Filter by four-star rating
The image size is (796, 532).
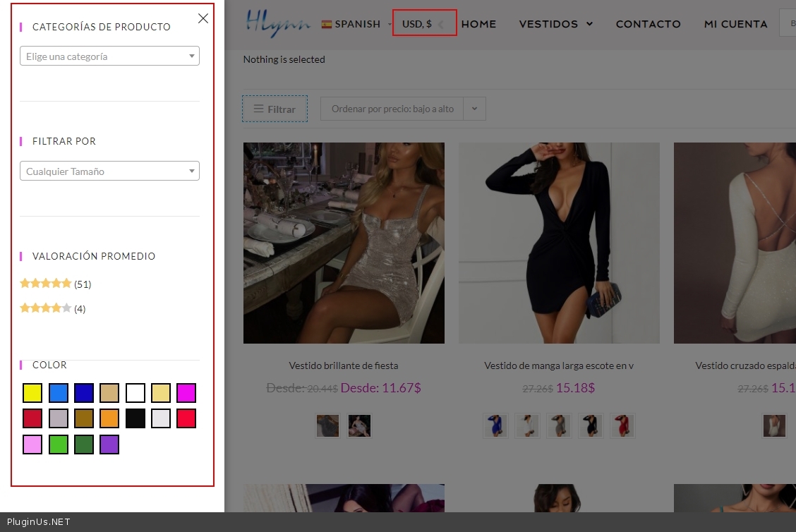point(47,308)
